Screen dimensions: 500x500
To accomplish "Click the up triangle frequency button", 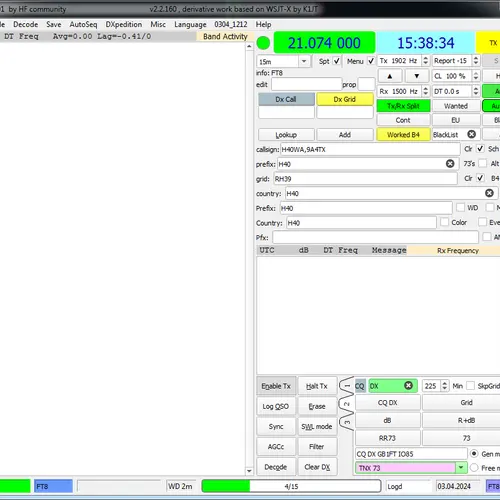I will [390, 76].
